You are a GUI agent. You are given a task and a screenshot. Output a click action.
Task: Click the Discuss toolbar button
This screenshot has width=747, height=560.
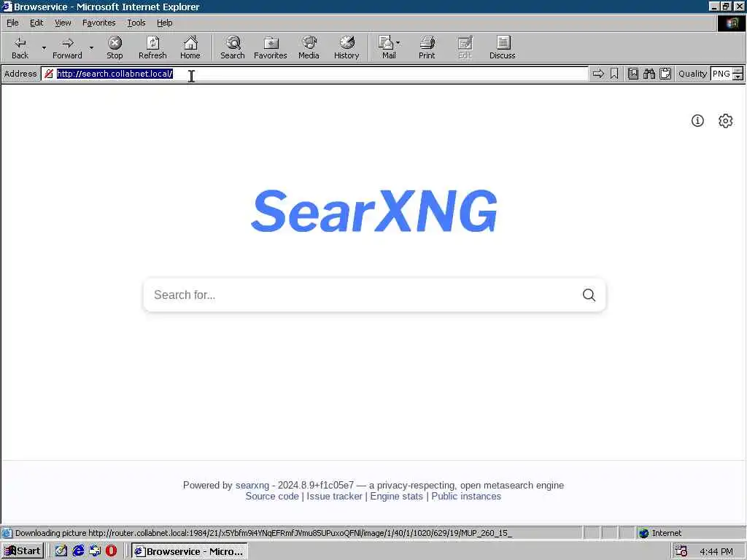502,47
